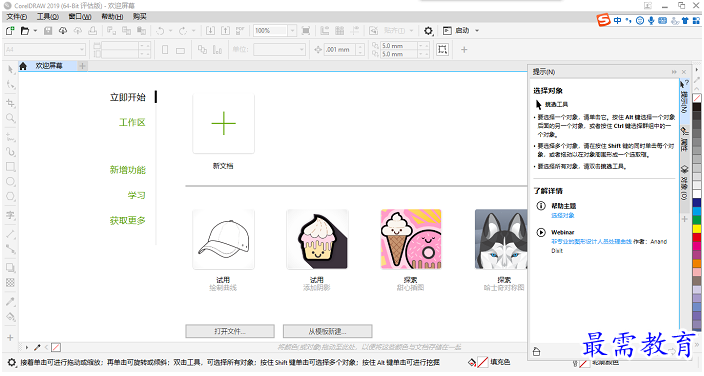Image resolution: width=704 pixels, height=376 pixels.
Task: Select the Crop tool in toolbox
Action: pos(10,103)
